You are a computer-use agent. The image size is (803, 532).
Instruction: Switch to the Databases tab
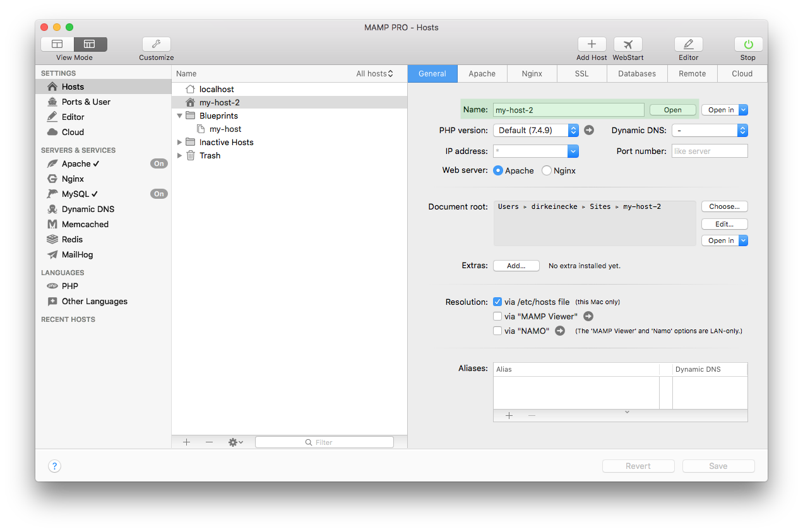[x=637, y=73]
